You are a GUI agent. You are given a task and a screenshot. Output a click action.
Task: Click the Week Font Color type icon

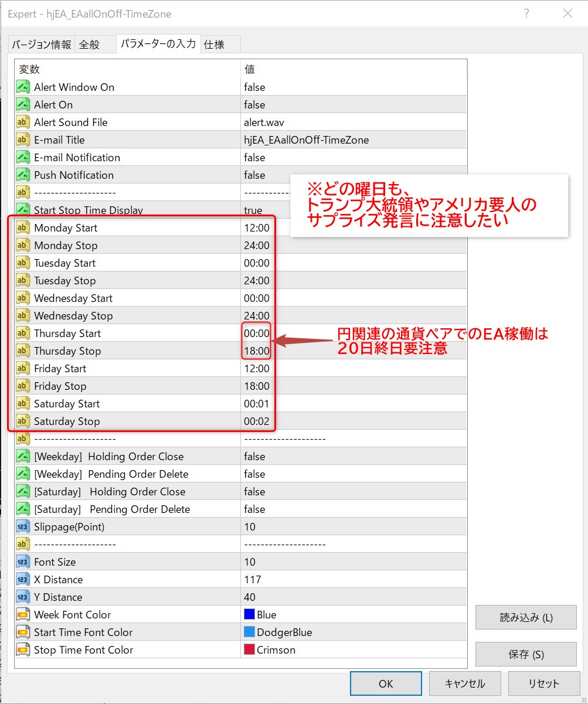pos(23,615)
